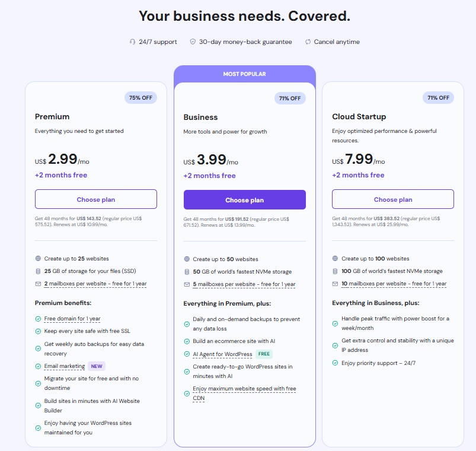Click the globe icon beside 25 websites

pyautogui.click(x=38, y=259)
